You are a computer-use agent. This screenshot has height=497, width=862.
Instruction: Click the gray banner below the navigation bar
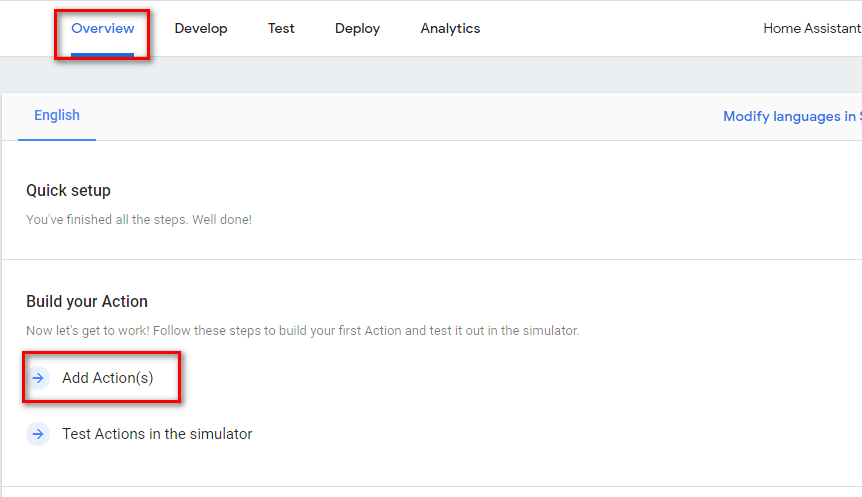click(x=431, y=75)
